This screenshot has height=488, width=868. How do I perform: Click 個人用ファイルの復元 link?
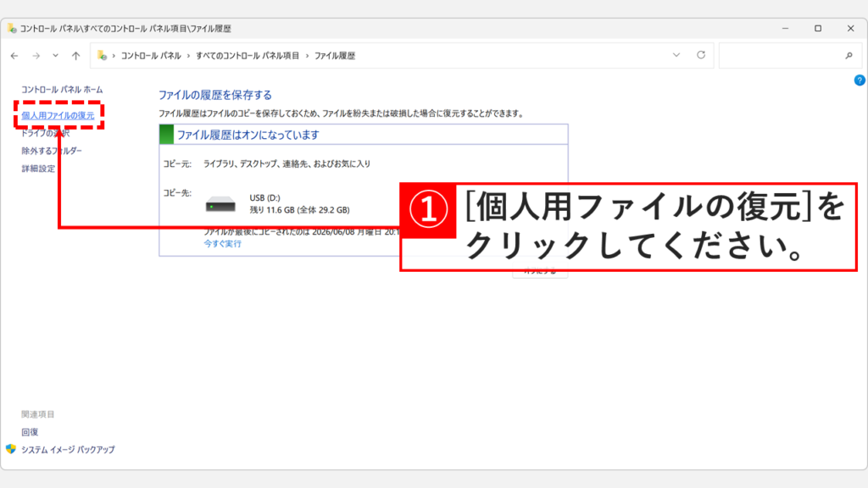pyautogui.click(x=58, y=115)
